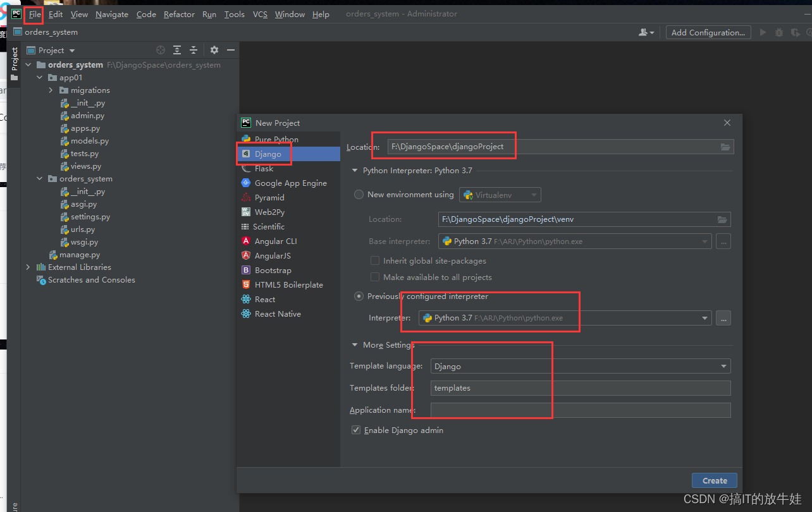Click the Templates folder field
This screenshot has width=812, height=512.
tap(581, 388)
